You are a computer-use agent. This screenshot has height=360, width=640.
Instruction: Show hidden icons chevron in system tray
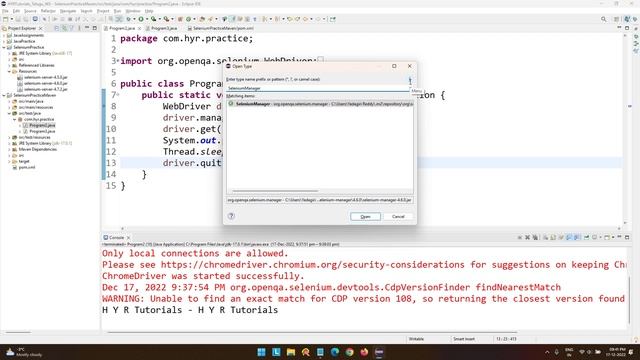click(x=547, y=352)
